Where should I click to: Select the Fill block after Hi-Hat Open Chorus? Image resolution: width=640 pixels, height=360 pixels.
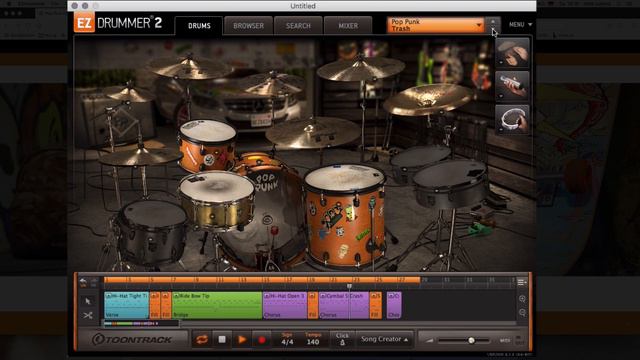click(313, 305)
